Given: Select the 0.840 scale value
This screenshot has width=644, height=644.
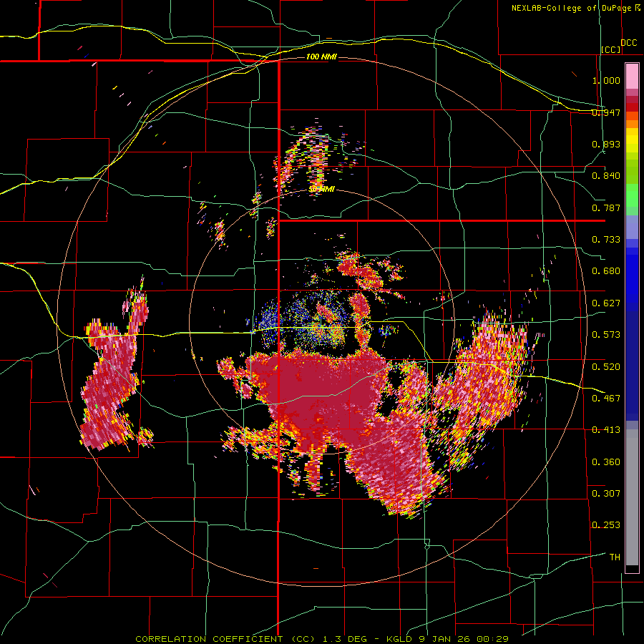Looking at the screenshot, I should [x=606, y=176].
